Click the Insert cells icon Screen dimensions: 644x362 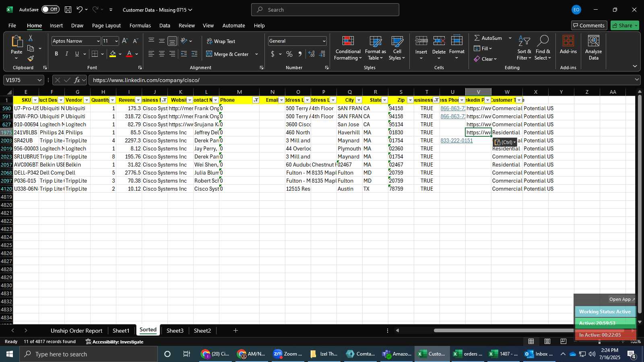[421, 41]
